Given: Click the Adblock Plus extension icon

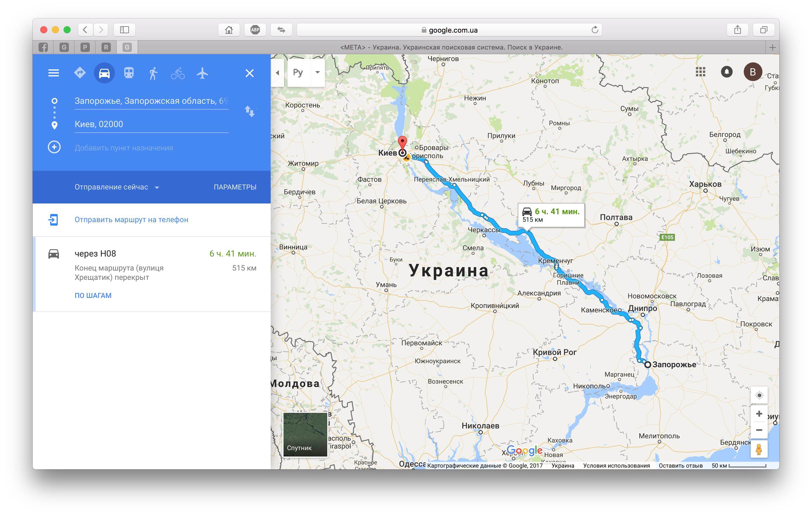Looking at the screenshot, I should tap(255, 30).
